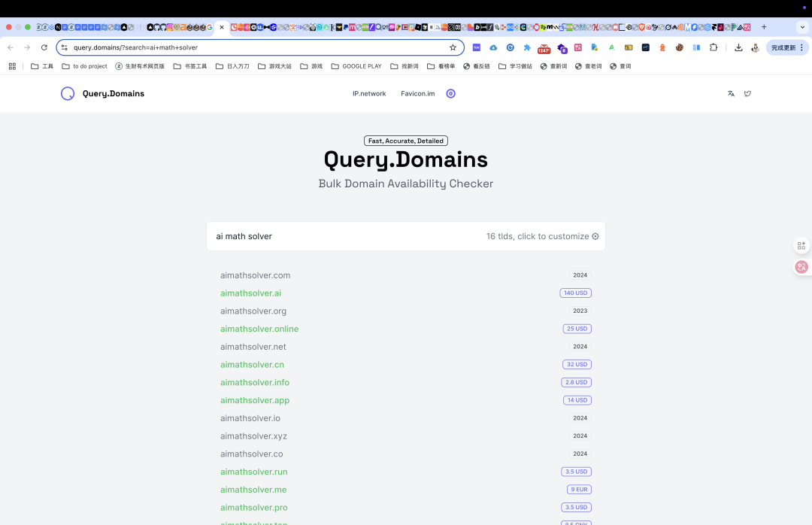Click the 25 USD price badge
Viewport: 812px width, 525px height.
coord(577,329)
